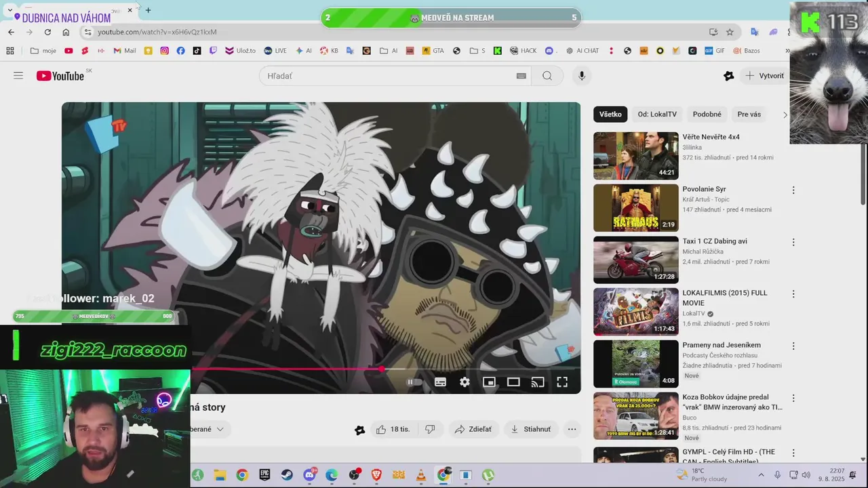Open options menu for Prameny nad Jeseníkem
The height and width of the screenshot is (488, 868).
(x=793, y=346)
